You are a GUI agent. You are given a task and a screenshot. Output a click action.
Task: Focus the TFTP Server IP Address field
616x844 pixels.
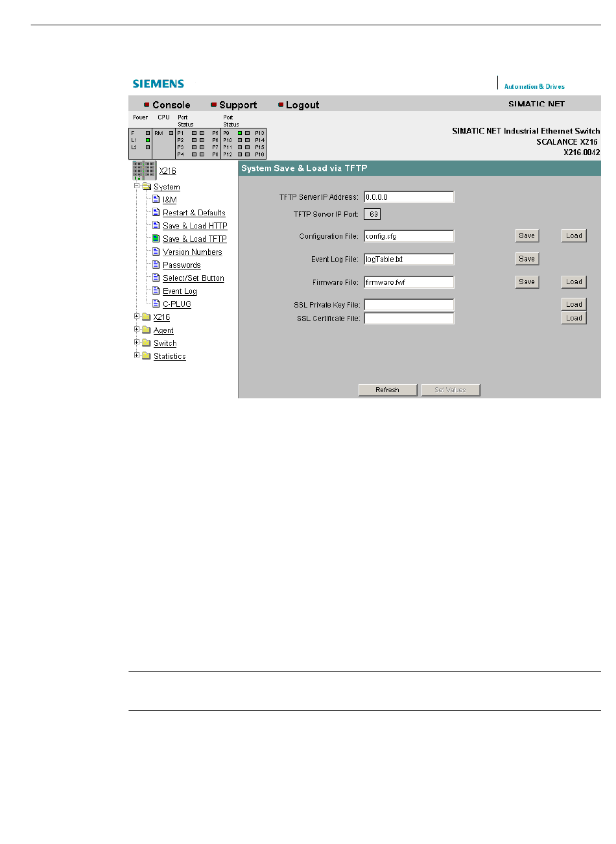click(x=409, y=197)
